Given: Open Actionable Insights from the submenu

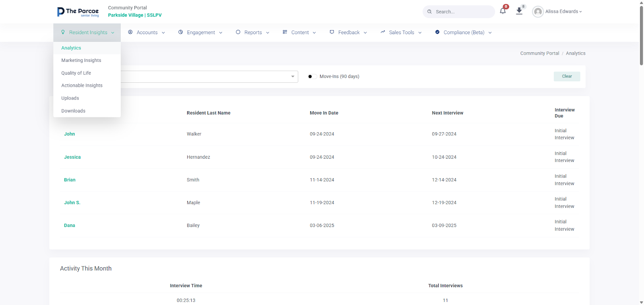Looking at the screenshot, I should click(82, 86).
